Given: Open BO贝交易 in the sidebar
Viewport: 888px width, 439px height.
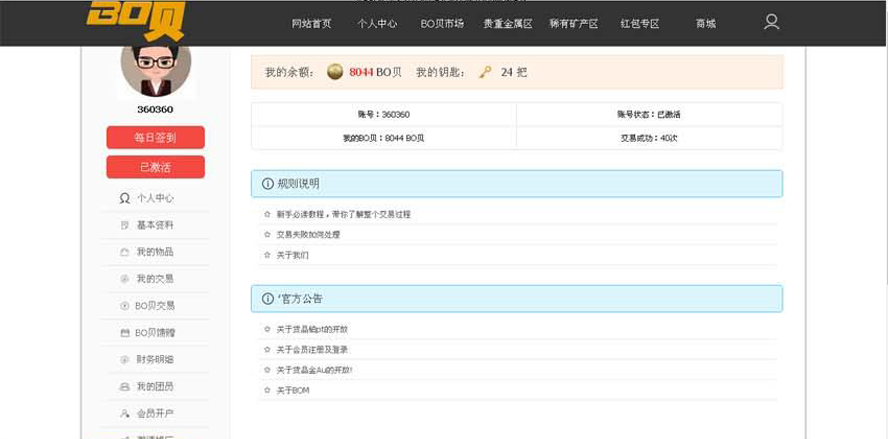Looking at the screenshot, I should click(x=156, y=306).
